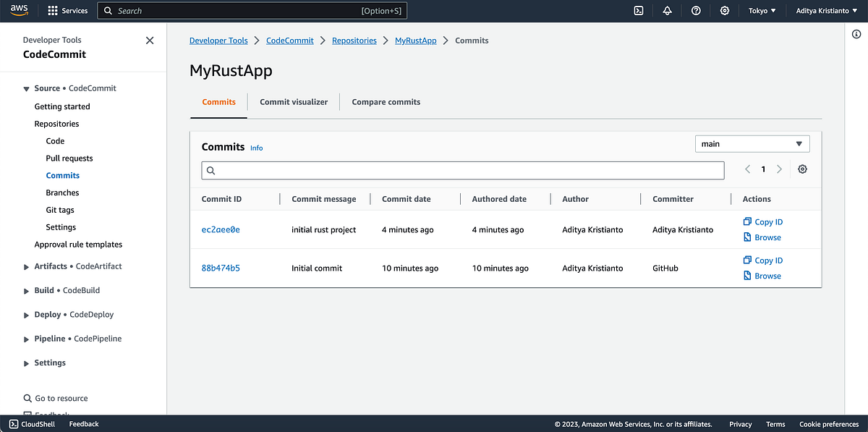Image resolution: width=868 pixels, height=432 pixels.
Task: Navigate to Repositories via breadcrumb
Action: pyautogui.click(x=354, y=40)
